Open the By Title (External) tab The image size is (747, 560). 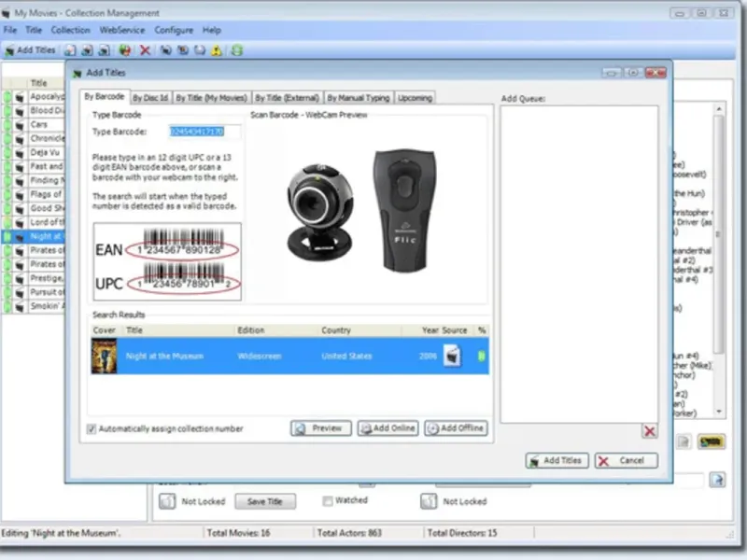pos(287,98)
